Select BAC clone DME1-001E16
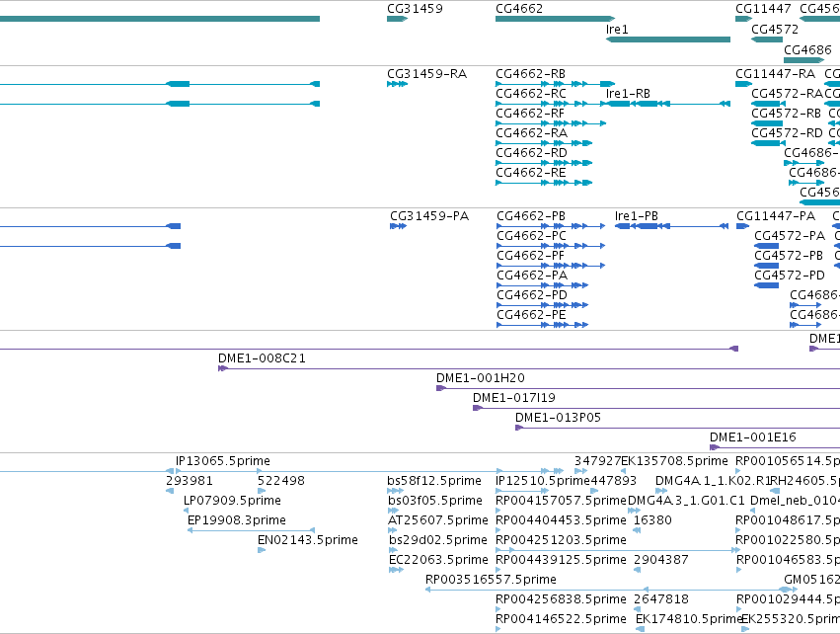840x634 pixels. pos(775,447)
